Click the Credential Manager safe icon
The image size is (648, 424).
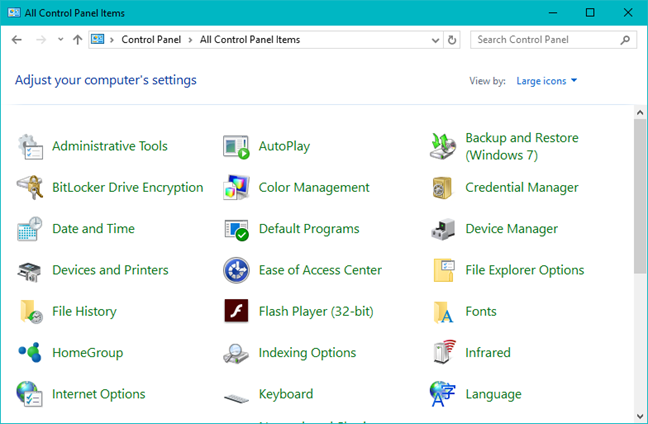pyautogui.click(x=444, y=187)
